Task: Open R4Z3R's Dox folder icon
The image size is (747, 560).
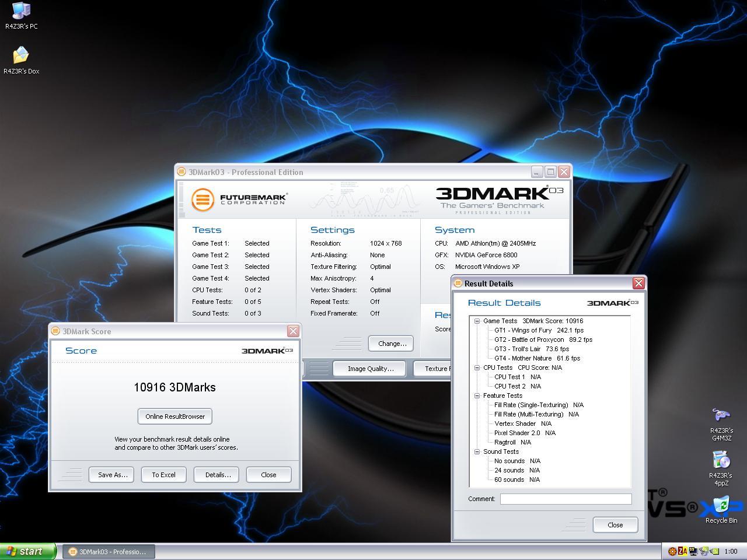Action: coord(21,60)
